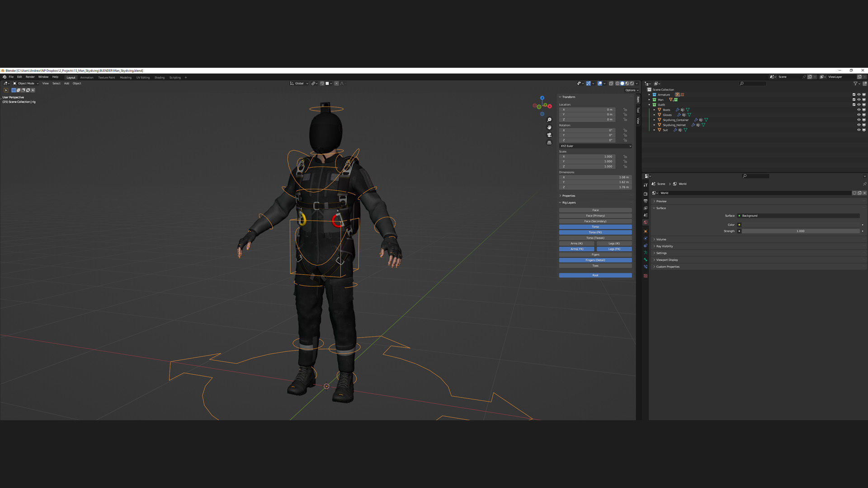
Task: Select wireframe viewport shading
Action: click(617, 84)
